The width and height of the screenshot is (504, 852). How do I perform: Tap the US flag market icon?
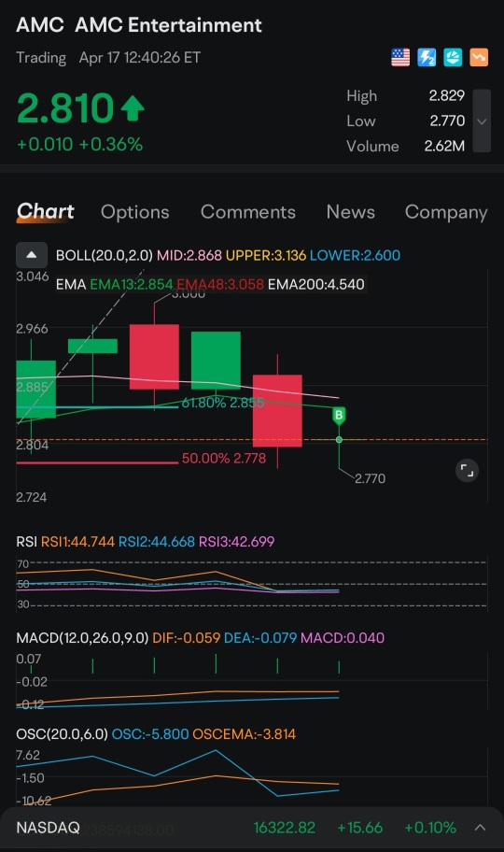[400, 57]
